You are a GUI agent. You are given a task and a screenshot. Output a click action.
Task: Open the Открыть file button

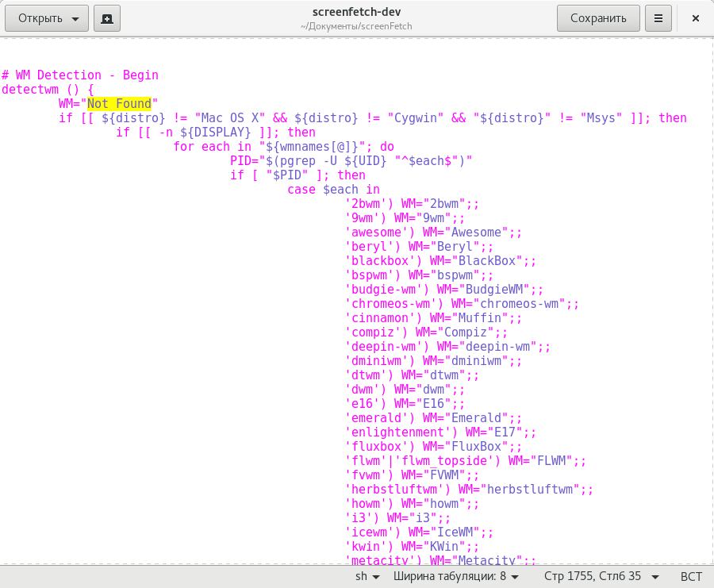[47, 18]
